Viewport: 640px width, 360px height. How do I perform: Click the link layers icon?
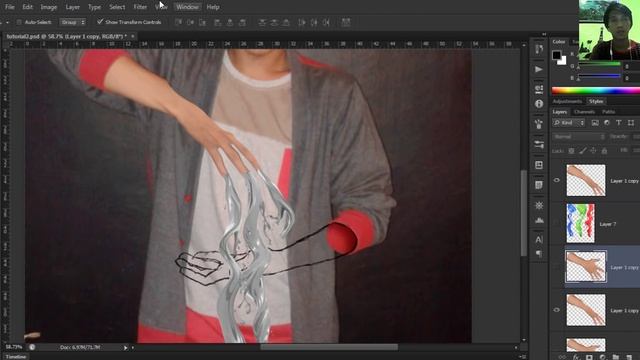(562, 357)
